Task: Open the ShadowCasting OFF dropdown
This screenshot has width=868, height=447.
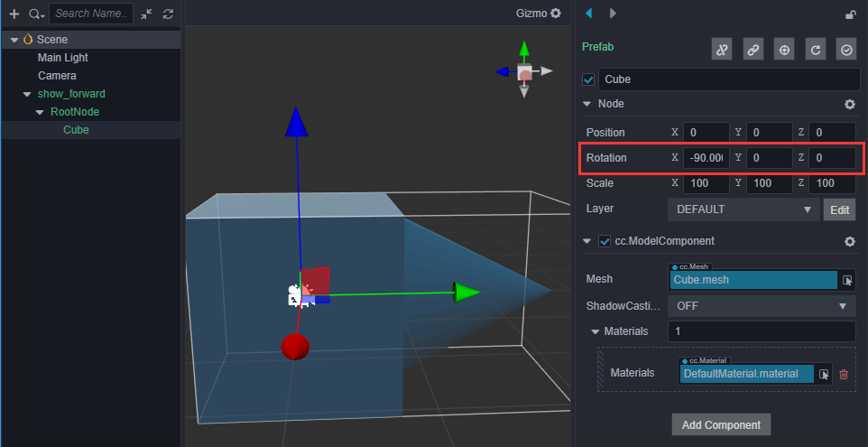Action: 762,305
